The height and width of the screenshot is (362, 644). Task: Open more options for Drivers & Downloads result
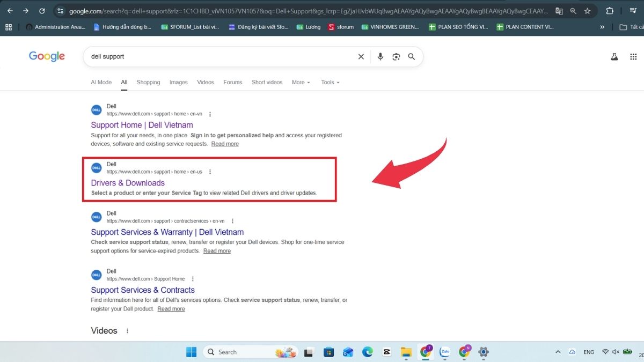210,172
